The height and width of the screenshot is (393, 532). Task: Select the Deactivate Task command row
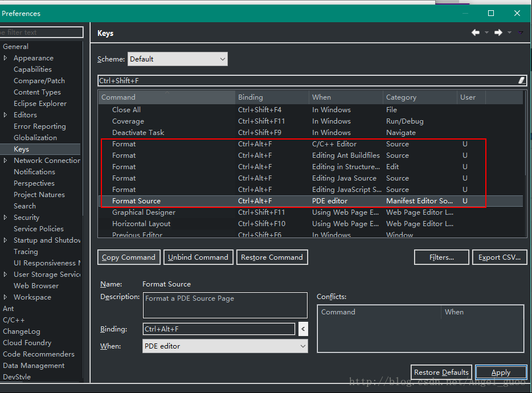coord(310,133)
